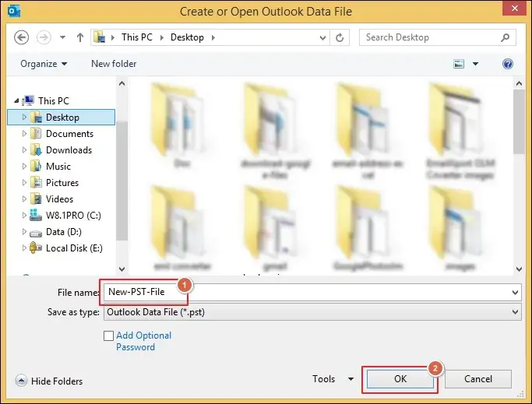The image size is (532, 404).
Task: Click the Hide Folders label
Action: [x=57, y=381]
